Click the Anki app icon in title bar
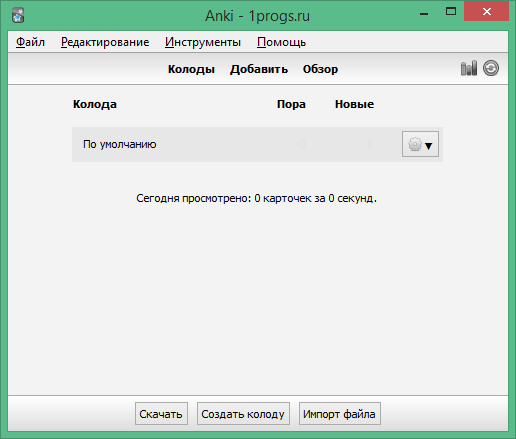The width and height of the screenshot is (516, 439). click(18, 15)
